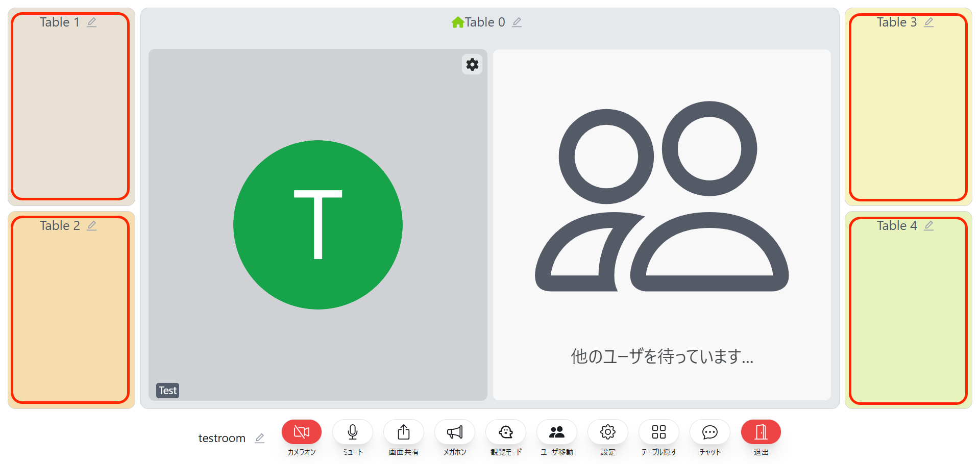The image size is (980, 464).
Task: Turn on the camera
Action: pos(301,432)
